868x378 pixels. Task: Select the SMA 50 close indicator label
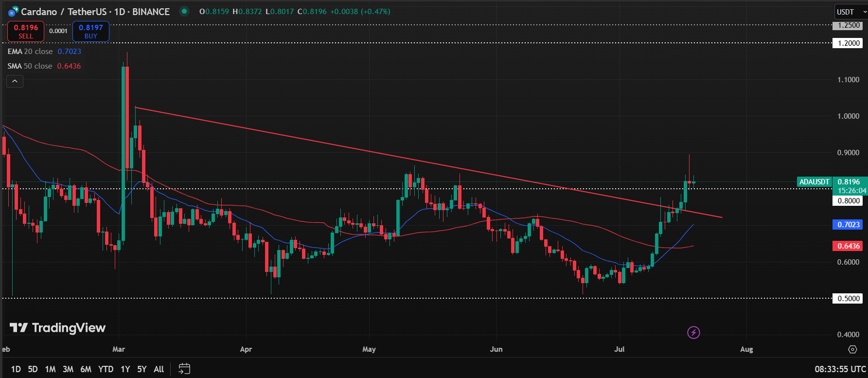coord(30,66)
